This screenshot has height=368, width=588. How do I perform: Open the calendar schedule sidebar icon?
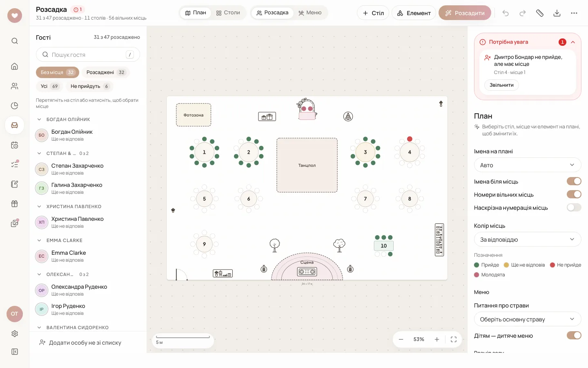(15, 145)
